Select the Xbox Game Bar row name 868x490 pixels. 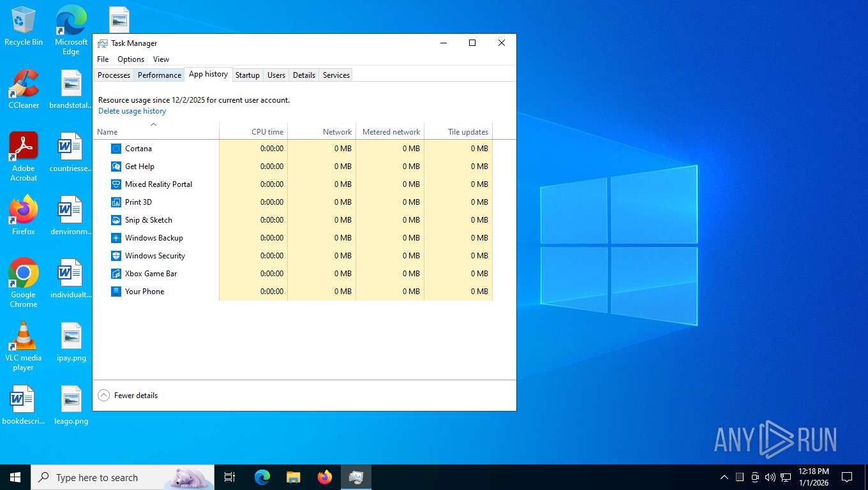[151, 274]
